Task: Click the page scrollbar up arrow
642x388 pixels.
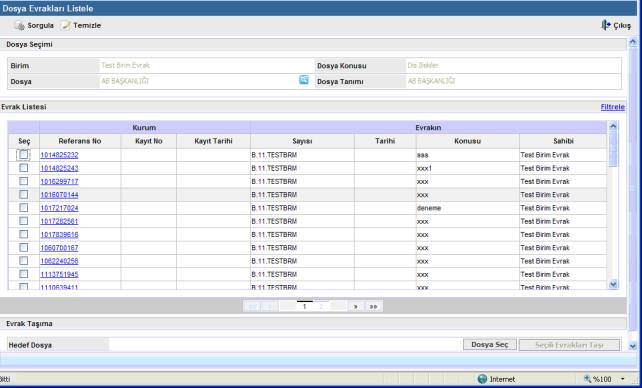Action: pyautogui.click(x=633, y=42)
